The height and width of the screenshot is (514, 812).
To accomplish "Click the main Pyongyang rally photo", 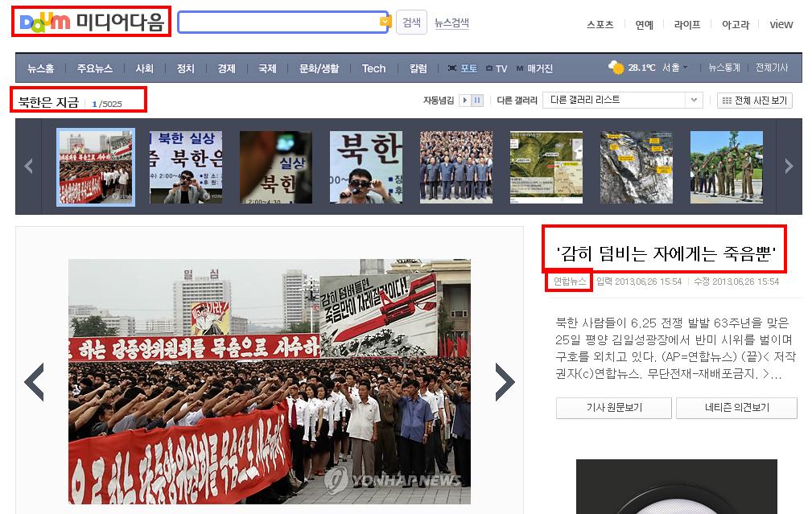I will click(x=270, y=381).
